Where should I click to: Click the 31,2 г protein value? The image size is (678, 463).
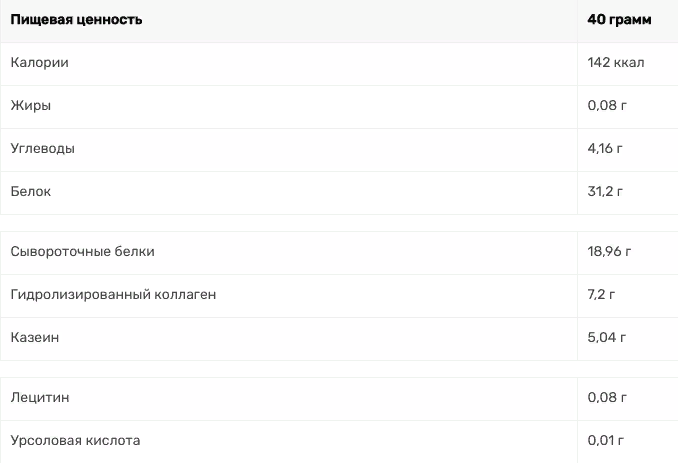605,192
